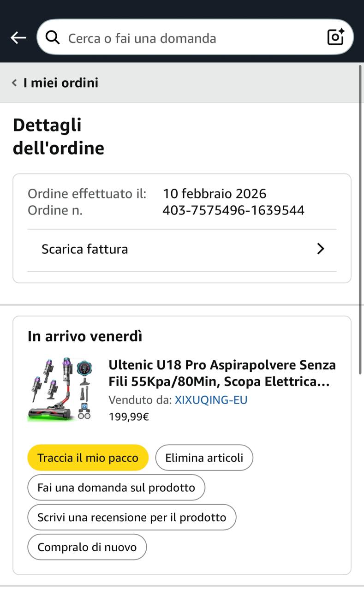
Task: Select Elimina articoli
Action: pyautogui.click(x=204, y=458)
